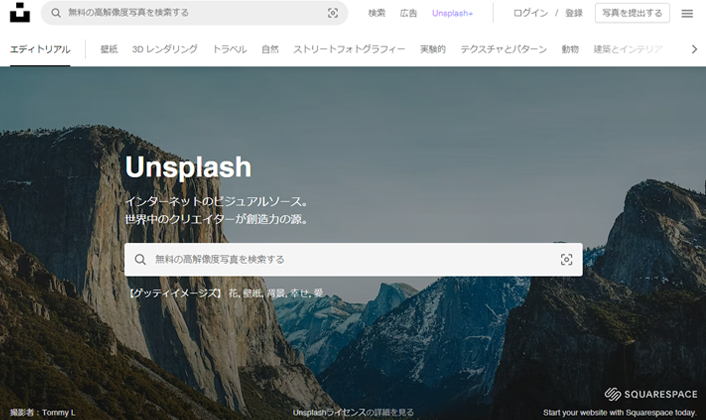The image size is (706, 420).
Task: Click the Unsplash logo icon
Action: pyautogui.click(x=20, y=12)
